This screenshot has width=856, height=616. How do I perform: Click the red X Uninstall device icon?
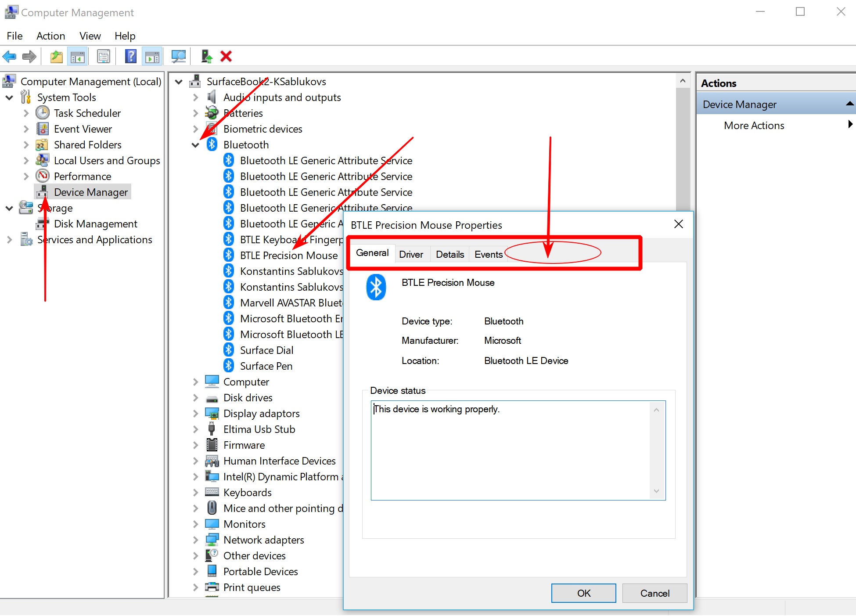tap(226, 56)
